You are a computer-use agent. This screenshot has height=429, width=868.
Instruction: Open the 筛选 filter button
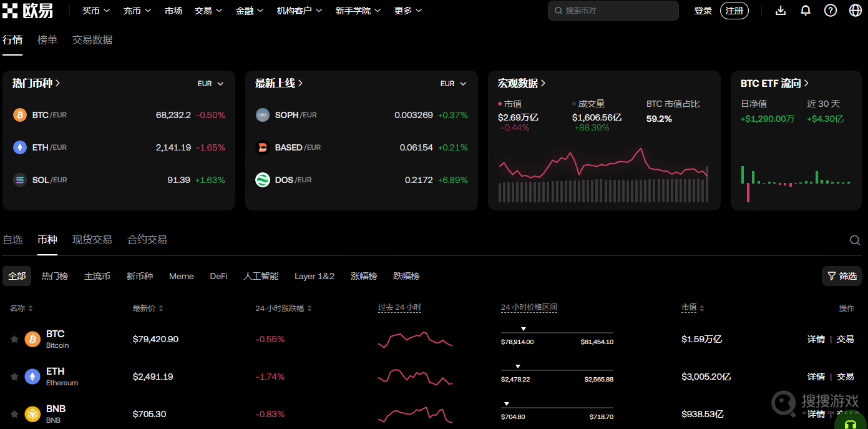click(842, 276)
